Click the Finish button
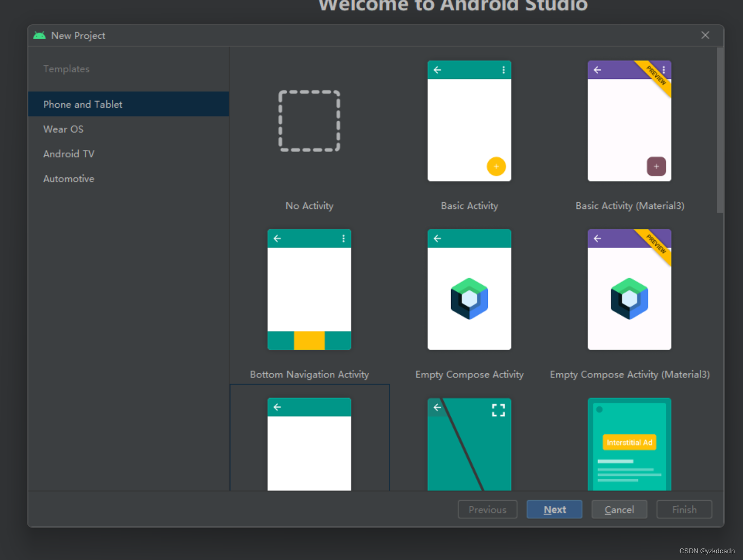The image size is (743, 560). (684, 509)
